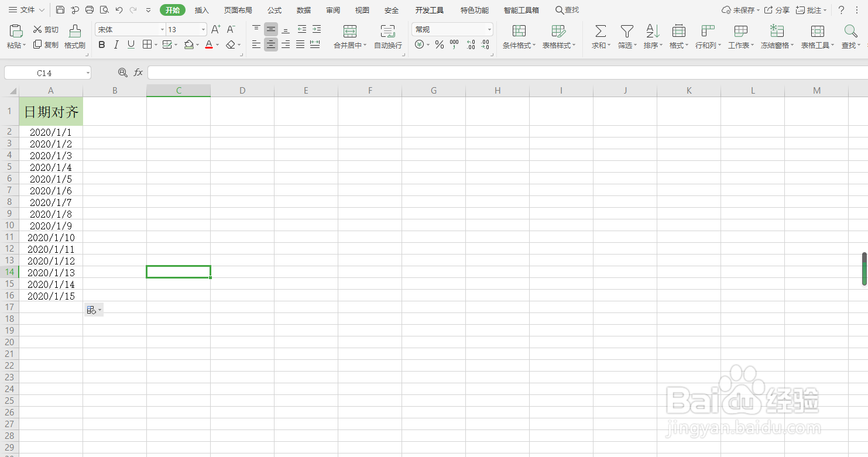Click the red font color A swatch
This screenshot has height=457, width=868.
pyautogui.click(x=209, y=44)
